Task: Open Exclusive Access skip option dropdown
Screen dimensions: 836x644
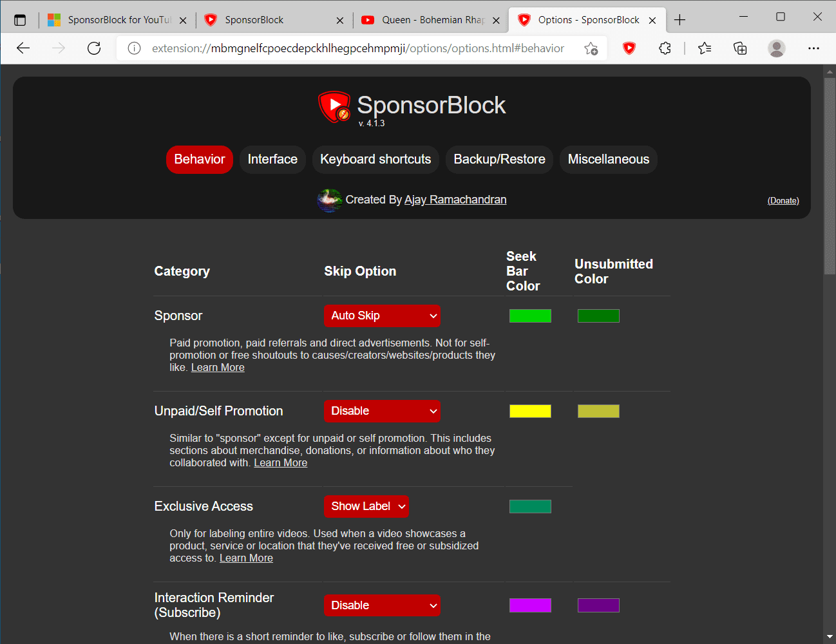Action: 366,506
